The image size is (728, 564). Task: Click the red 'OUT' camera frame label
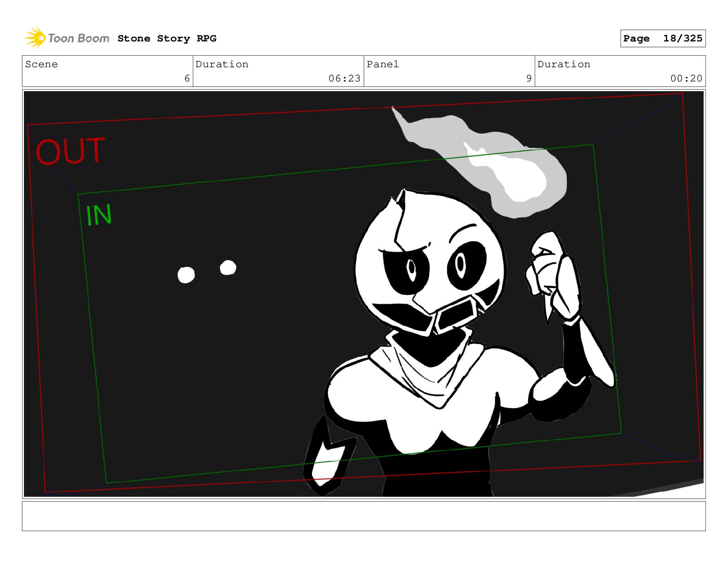[70, 151]
